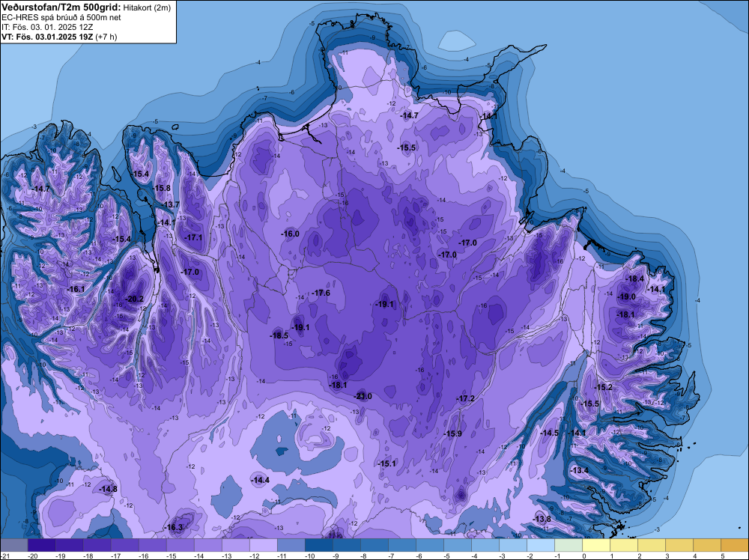The width and height of the screenshot is (749, 560).
Task: Click the legend swatch labeled -12
Action: (263, 545)
